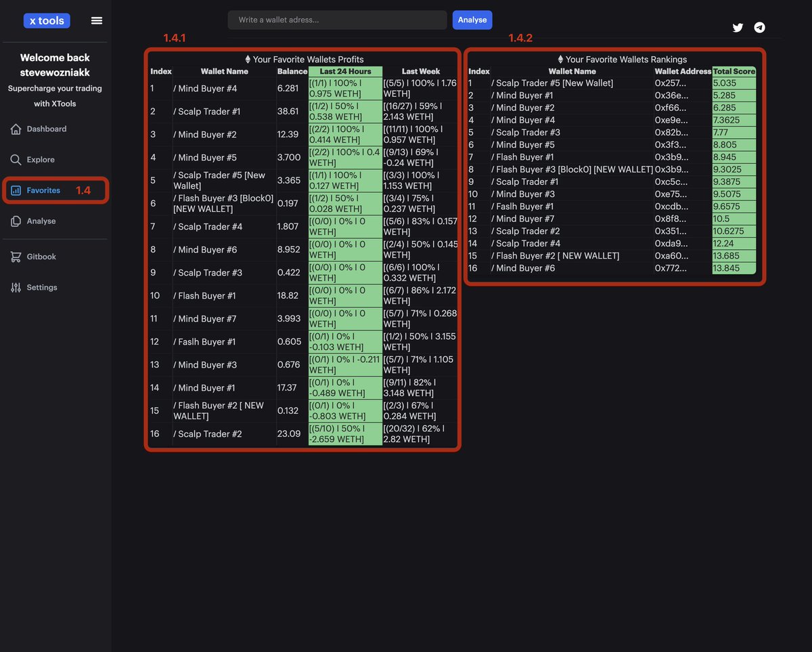Click the Balance column header

tap(292, 71)
